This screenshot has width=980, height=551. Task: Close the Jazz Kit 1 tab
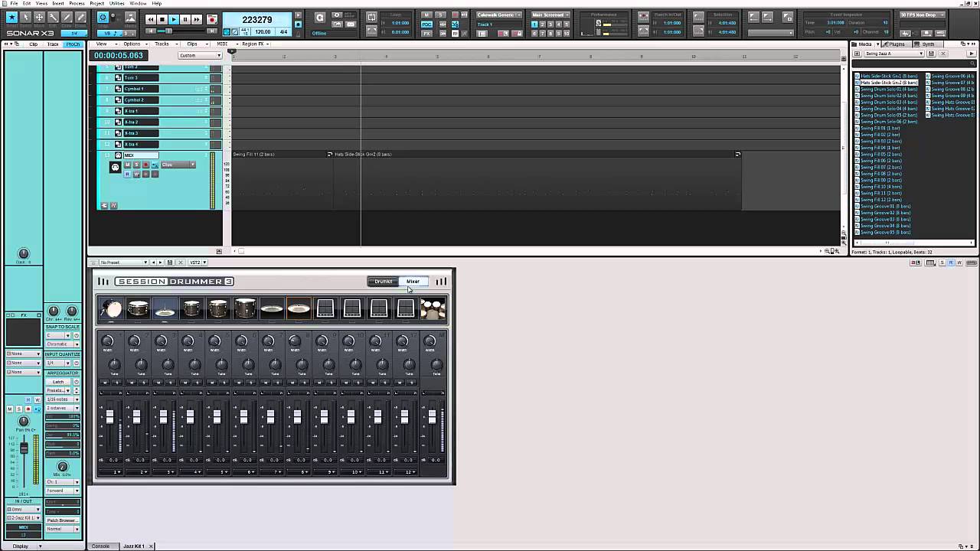[x=151, y=546]
